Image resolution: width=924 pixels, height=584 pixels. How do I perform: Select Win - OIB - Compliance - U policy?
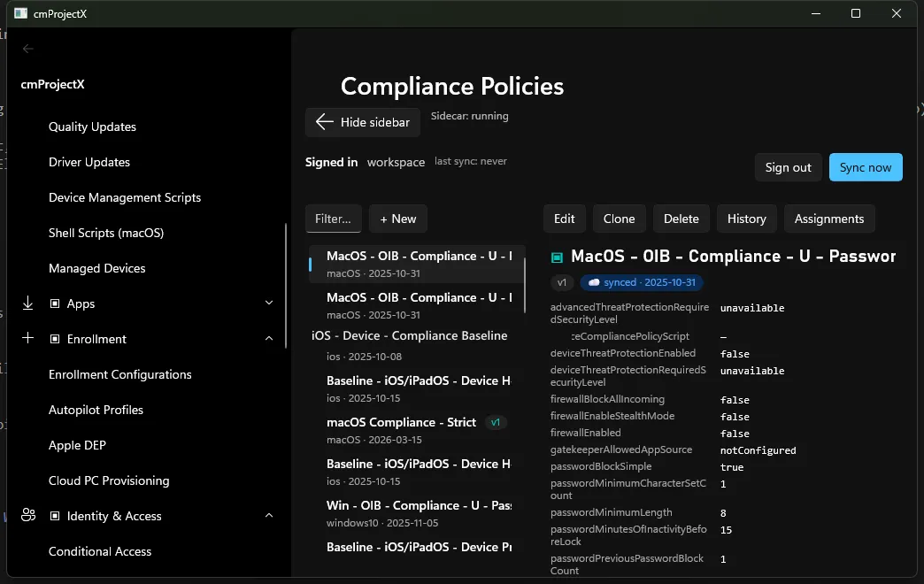click(x=416, y=513)
